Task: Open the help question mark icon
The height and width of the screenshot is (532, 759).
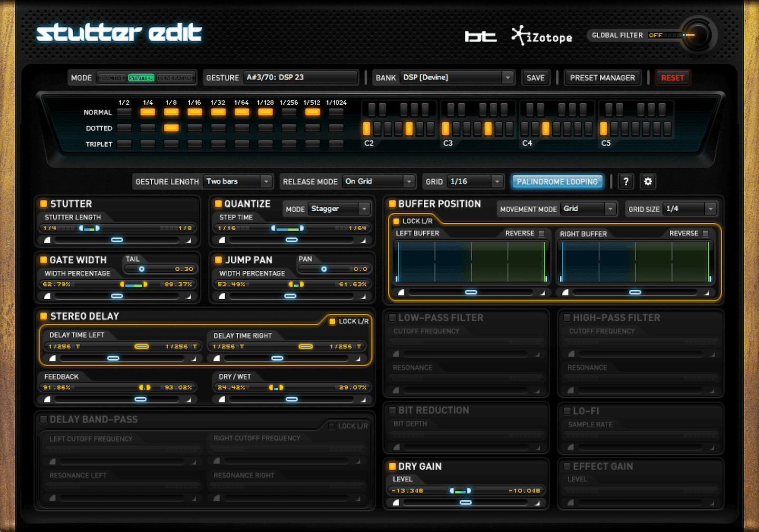Action: (626, 181)
